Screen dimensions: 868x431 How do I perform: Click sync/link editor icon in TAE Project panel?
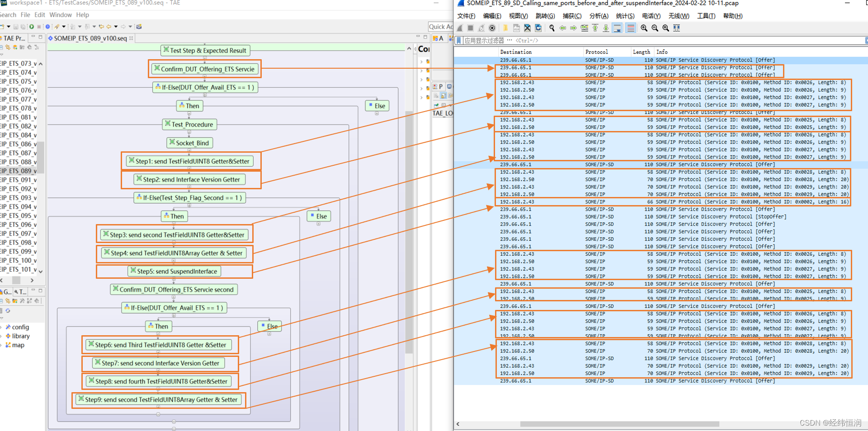8,47
